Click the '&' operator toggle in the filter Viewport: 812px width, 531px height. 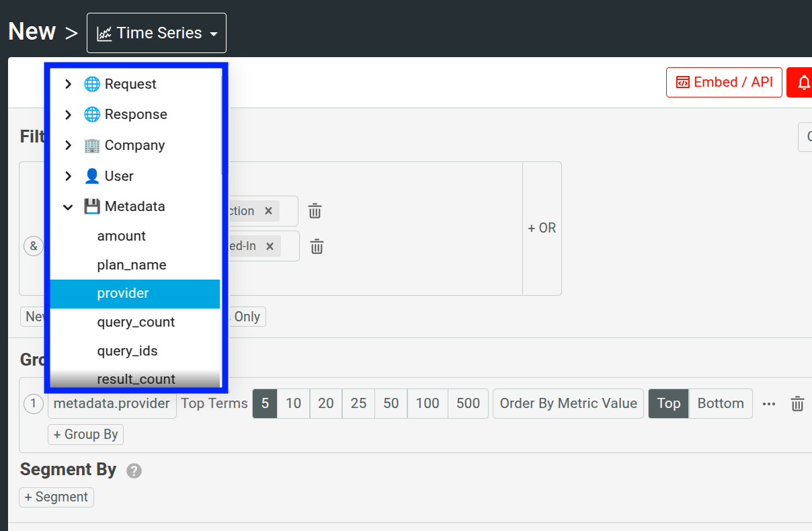(x=34, y=246)
